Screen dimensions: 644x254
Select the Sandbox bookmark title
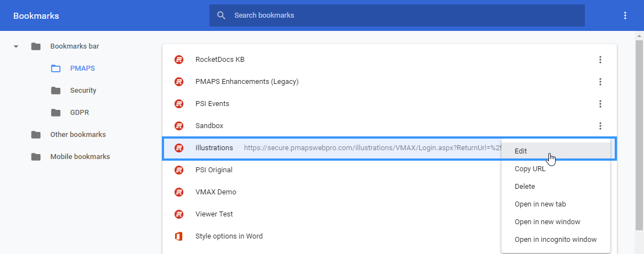[x=209, y=125]
